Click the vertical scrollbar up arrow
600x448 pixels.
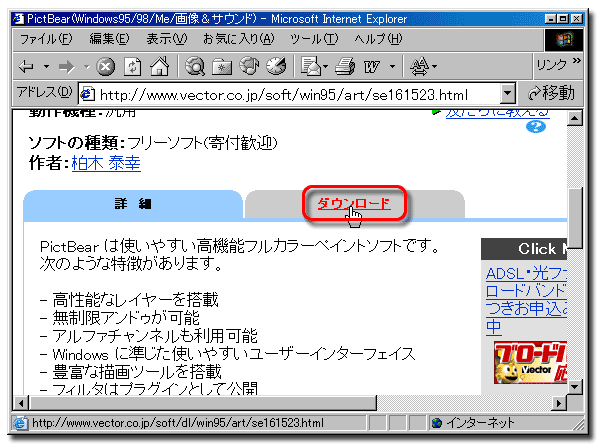click(x=575, y=118)
